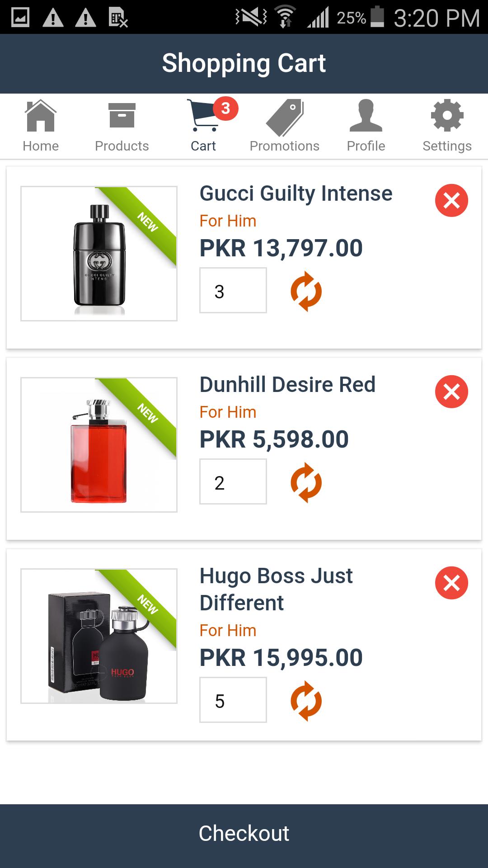Open the Home tab
488x868 pixels.
pos(41,126)
